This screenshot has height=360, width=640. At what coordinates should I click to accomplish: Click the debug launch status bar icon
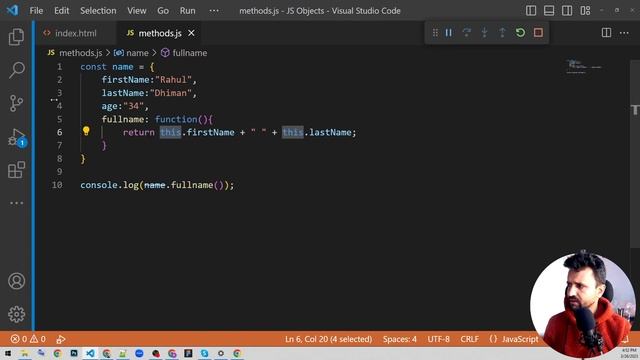61,339
